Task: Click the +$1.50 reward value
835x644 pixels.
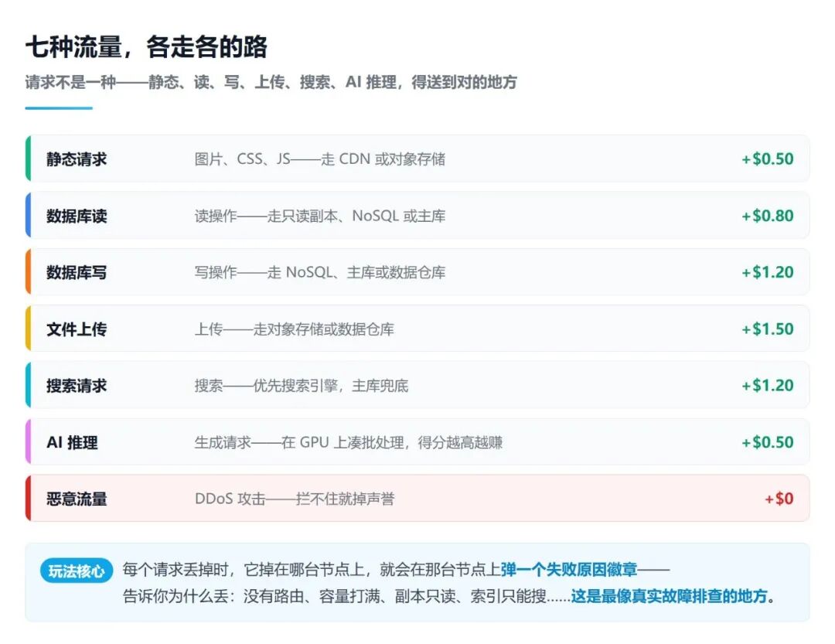Action: pyautogui.click(x=768, y=329)
